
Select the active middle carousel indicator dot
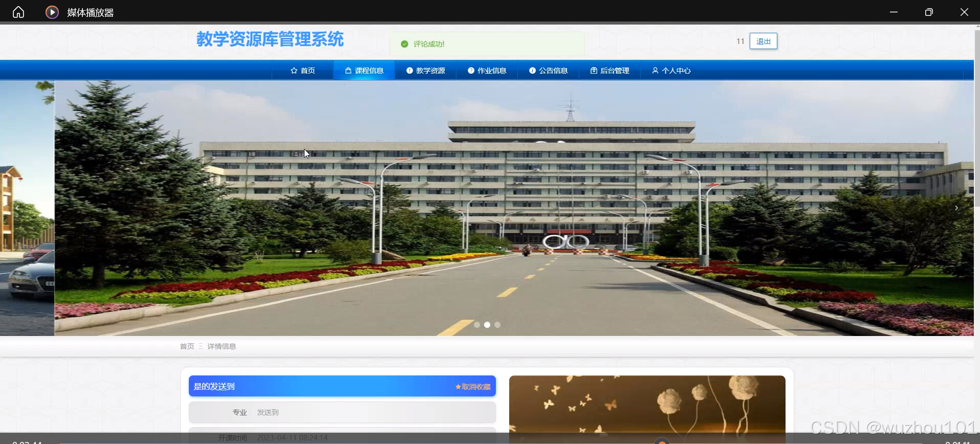pos(487,325)
